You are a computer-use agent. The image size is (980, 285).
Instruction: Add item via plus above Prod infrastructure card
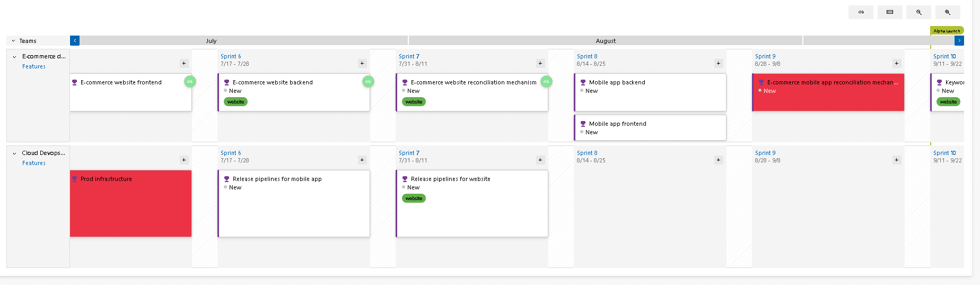(184, 160)
